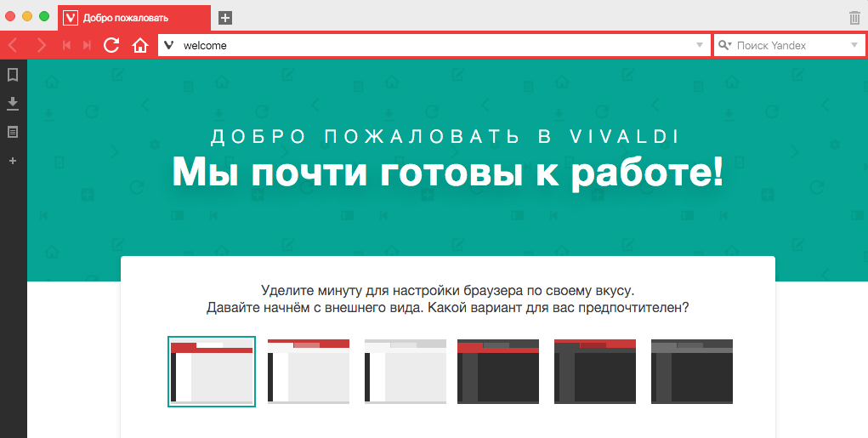Select the all light gray theme
This screenshot has height=438, width=868.
tap(406, 371)
